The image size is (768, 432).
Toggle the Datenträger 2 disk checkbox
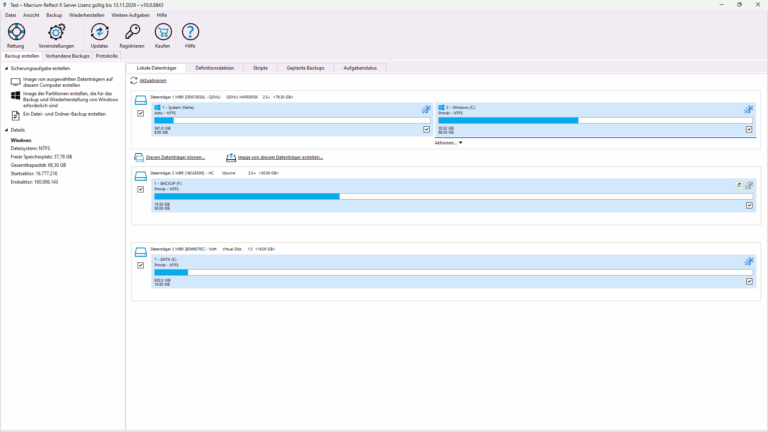pyautogui.click(x=141, y=189)
